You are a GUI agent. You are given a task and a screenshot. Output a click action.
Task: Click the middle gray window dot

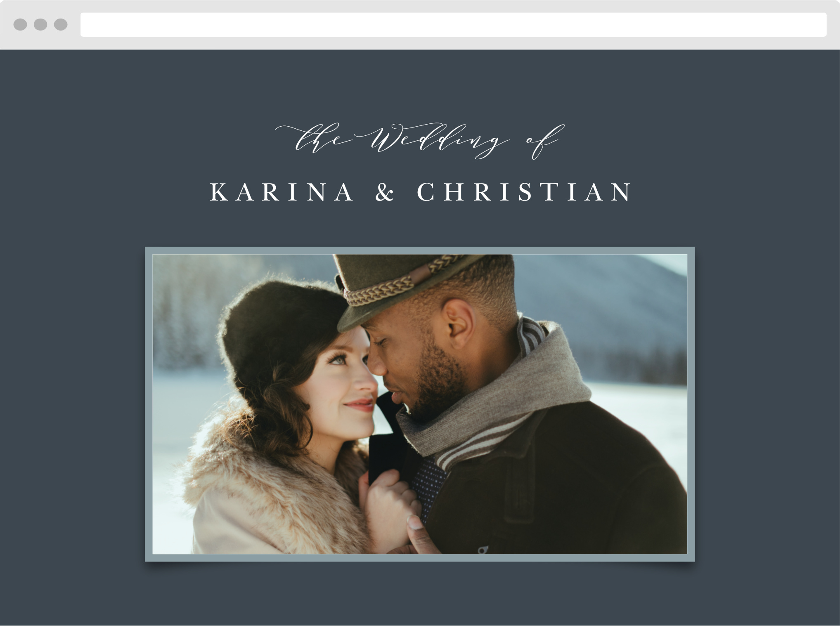40,24
